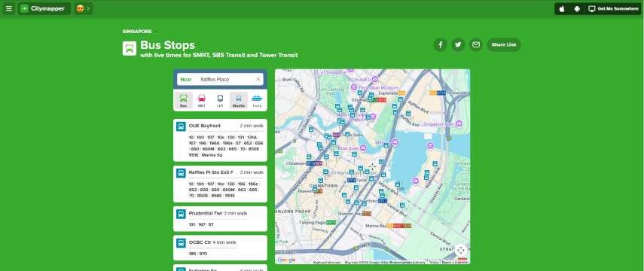The width and height of the screenshot is (644, 271).
Task: Share on Twitter
Action: [458, 44]
